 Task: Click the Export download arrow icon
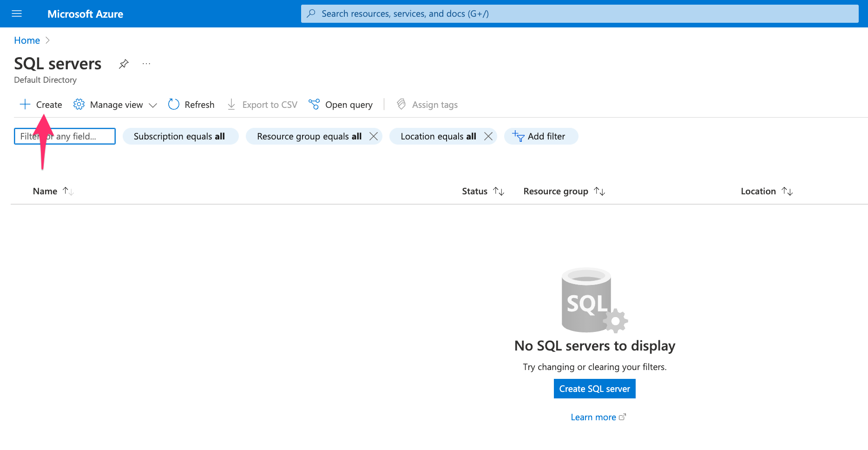coord(231,105)
